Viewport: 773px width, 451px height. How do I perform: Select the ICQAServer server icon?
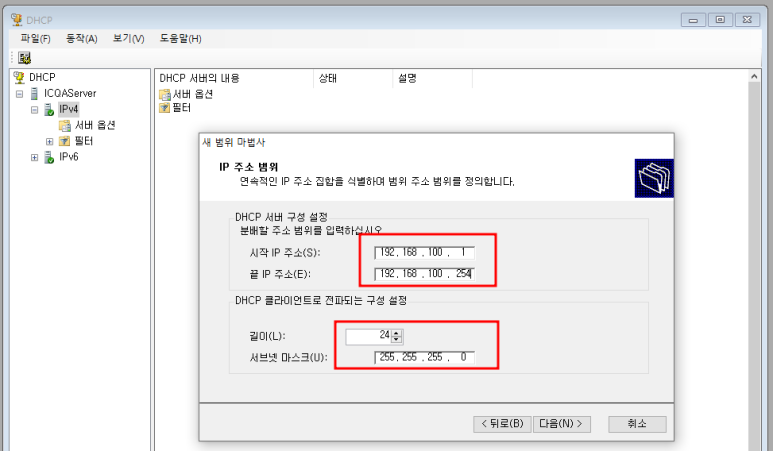coord(35,93)
